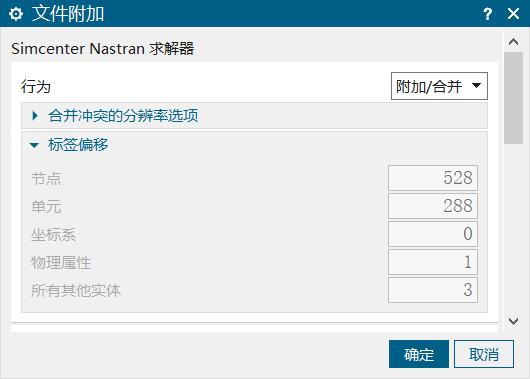
Task: Click the 节点 offset field showing 528
Action: pyautogui.click(x=433, y=178)
